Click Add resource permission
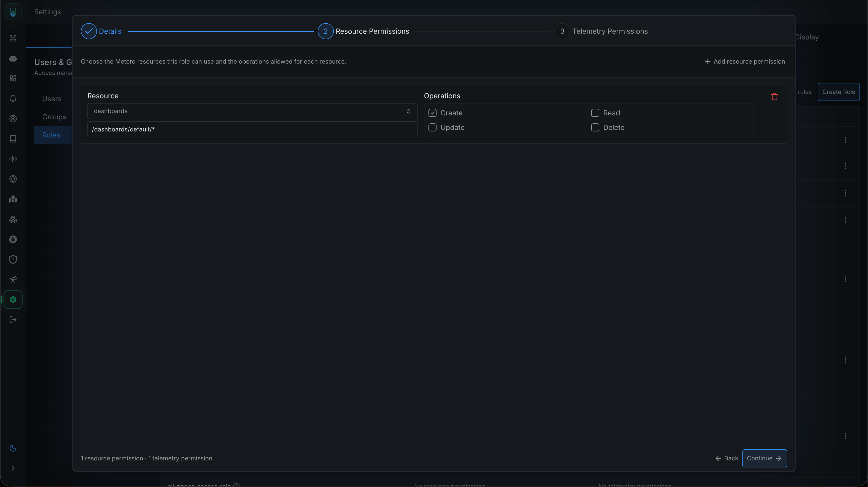The height and width of the screenshot is (487, 868). 745,62
